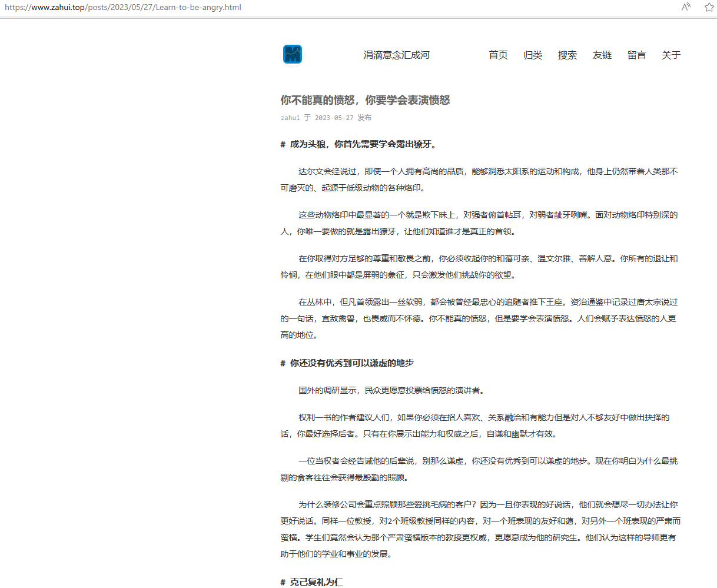Screen dimensions: 717x588
Task: Click the hash mark before 克己复礼为仁 heading
Action: pyautogui.click(x=282, y=583)
